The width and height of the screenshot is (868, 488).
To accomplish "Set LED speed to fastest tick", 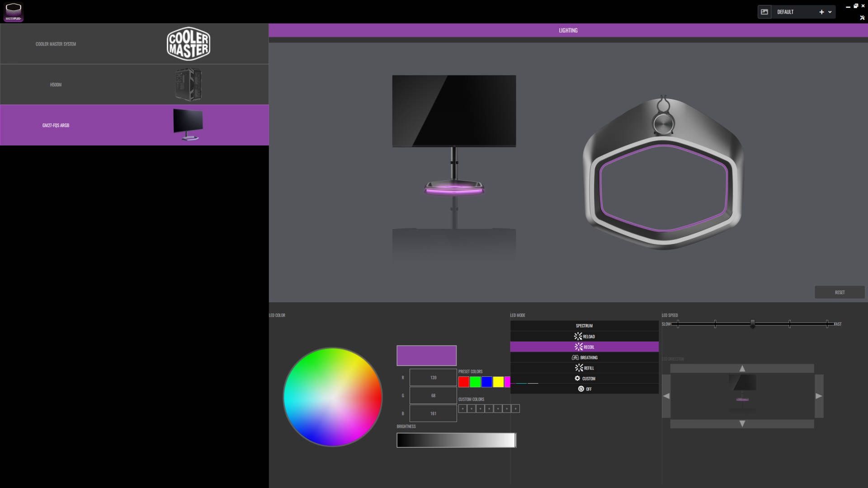I will pos(827,324).
